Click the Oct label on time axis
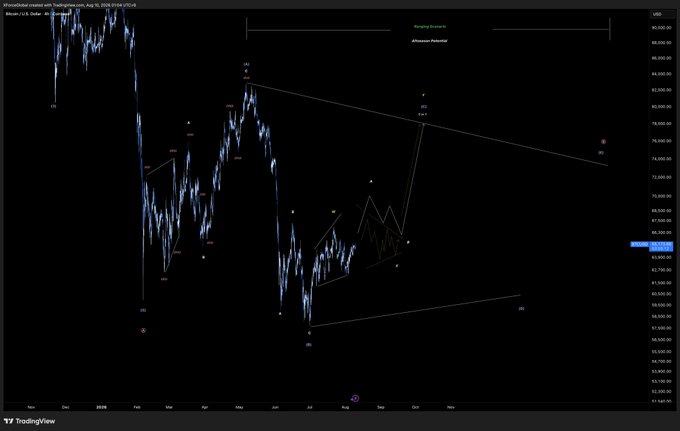 415,407
